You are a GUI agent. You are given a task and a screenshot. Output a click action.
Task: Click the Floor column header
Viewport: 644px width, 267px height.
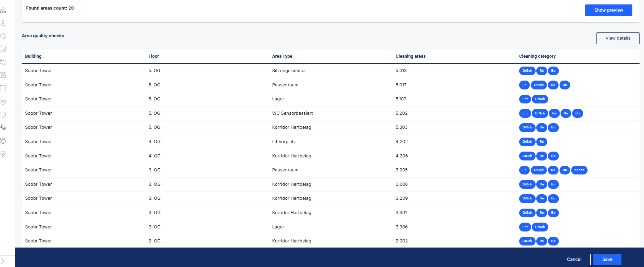154,56
